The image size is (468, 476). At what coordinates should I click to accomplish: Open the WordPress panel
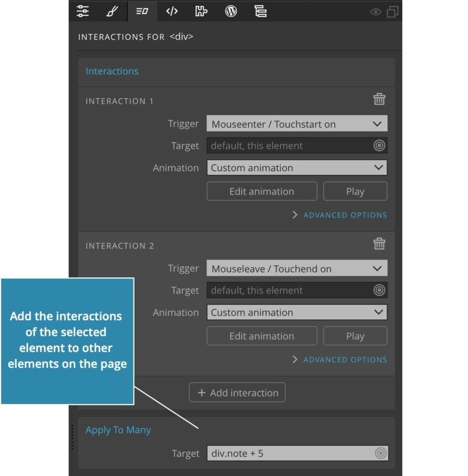click(231, 11)
